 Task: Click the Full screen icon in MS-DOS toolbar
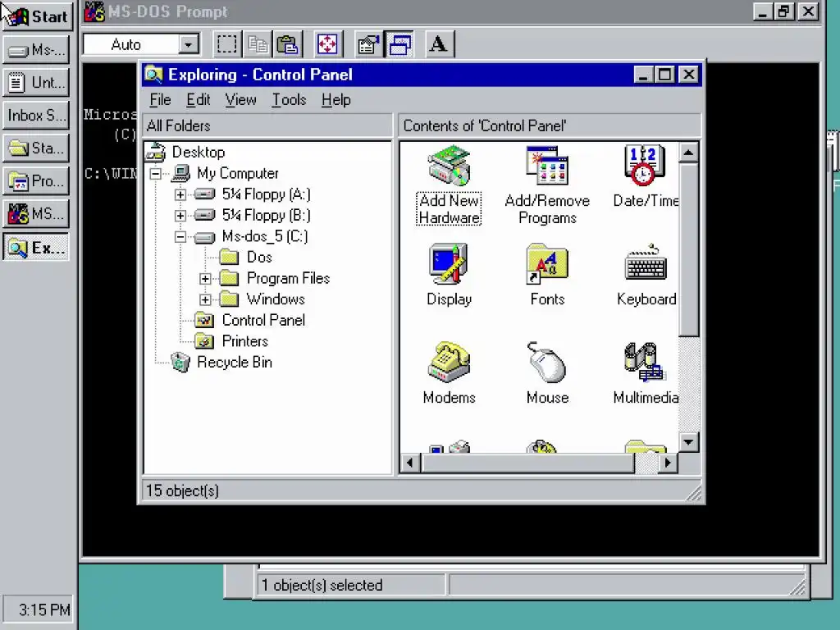tap(327, 44)
